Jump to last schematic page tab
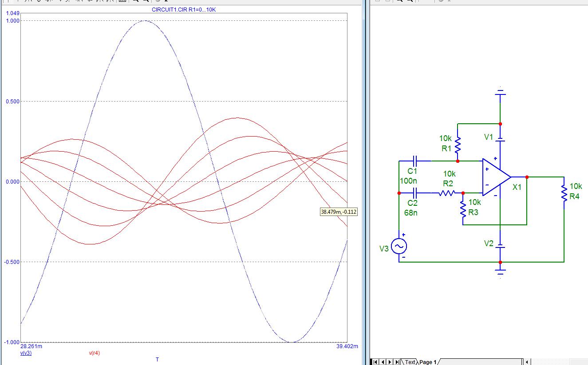Image resolution: width=588 pixels, height=365 pixels. point(396,362)
